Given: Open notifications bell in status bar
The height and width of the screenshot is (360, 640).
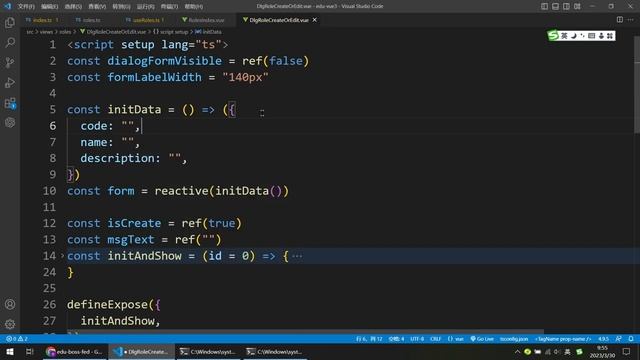Looking at the screenshot, I should (x=631, y=339).
